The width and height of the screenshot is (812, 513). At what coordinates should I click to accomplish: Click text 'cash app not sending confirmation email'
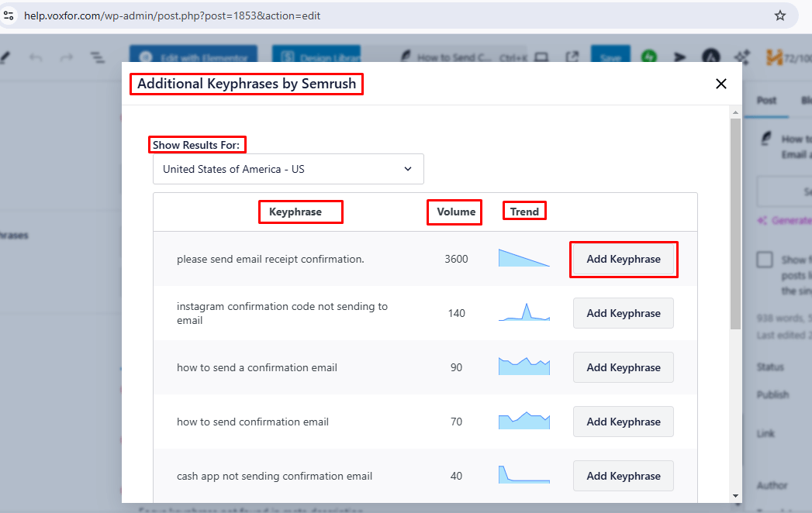point(275,476)
